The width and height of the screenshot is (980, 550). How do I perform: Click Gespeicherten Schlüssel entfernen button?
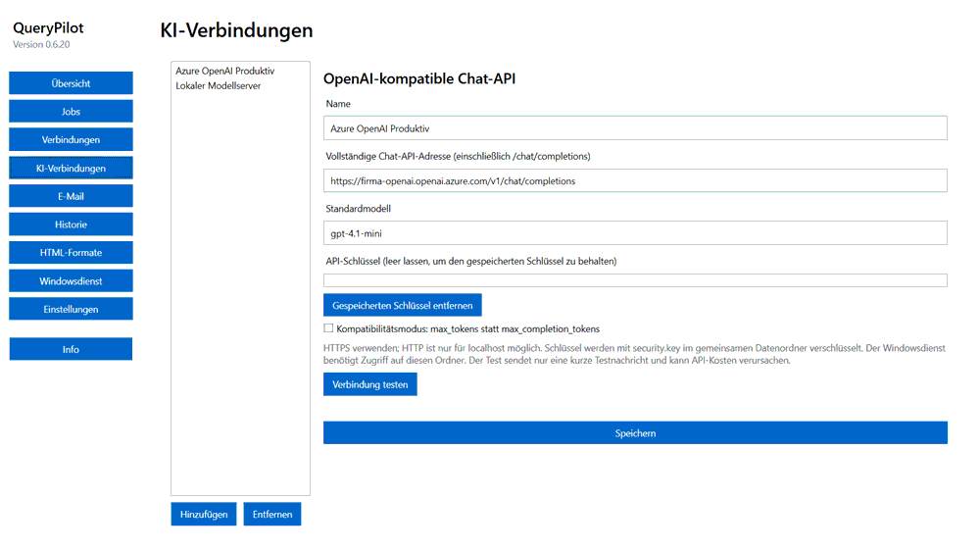(x=403, y=306)
